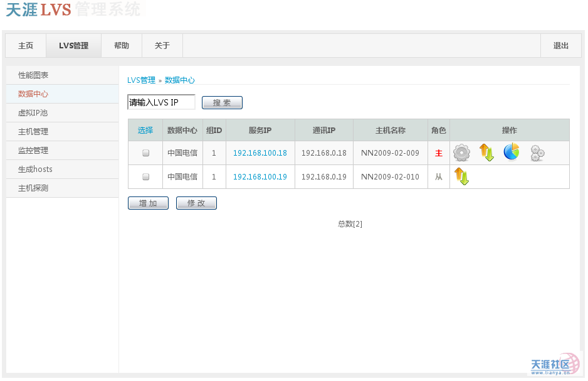The height and width of the screenshot is (381, 588).
Task: Tick the checkbox for host NN2009-02-010
Action: [x=146, y=177]
